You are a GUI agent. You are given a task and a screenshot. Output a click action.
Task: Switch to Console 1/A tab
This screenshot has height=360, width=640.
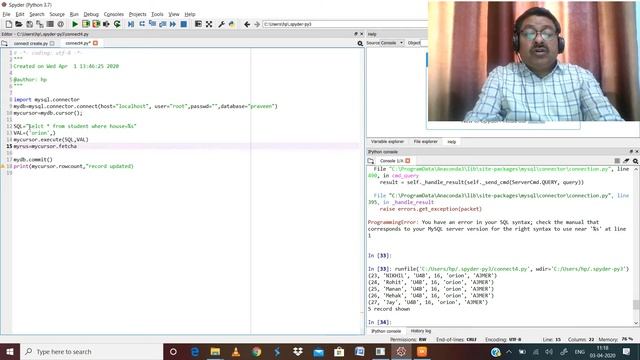(x=391, y=161)
